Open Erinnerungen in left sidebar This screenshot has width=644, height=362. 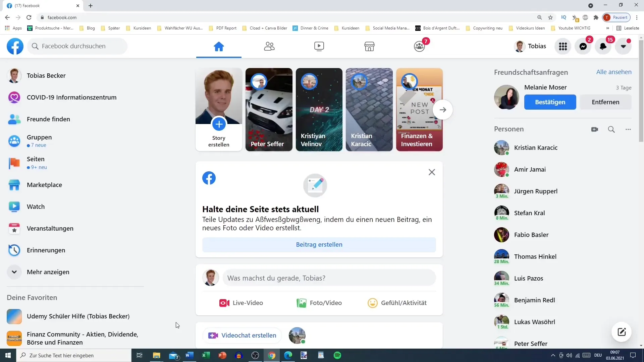point(75,250)
